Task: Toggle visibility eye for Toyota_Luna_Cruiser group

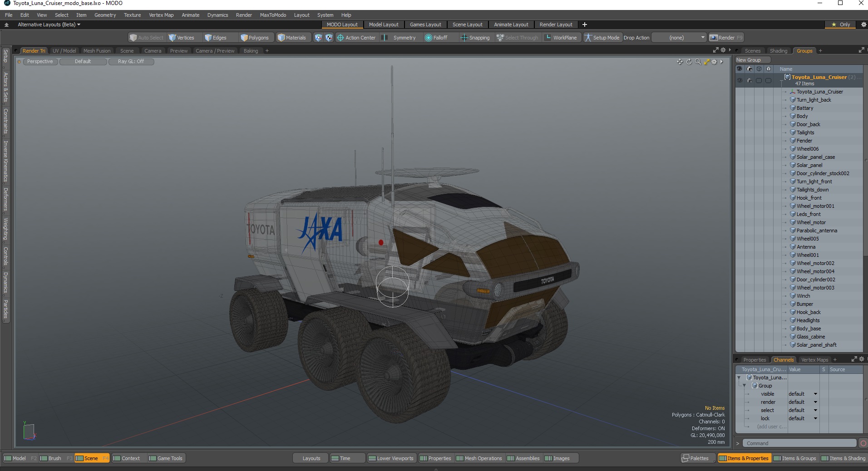Action: 740,80
